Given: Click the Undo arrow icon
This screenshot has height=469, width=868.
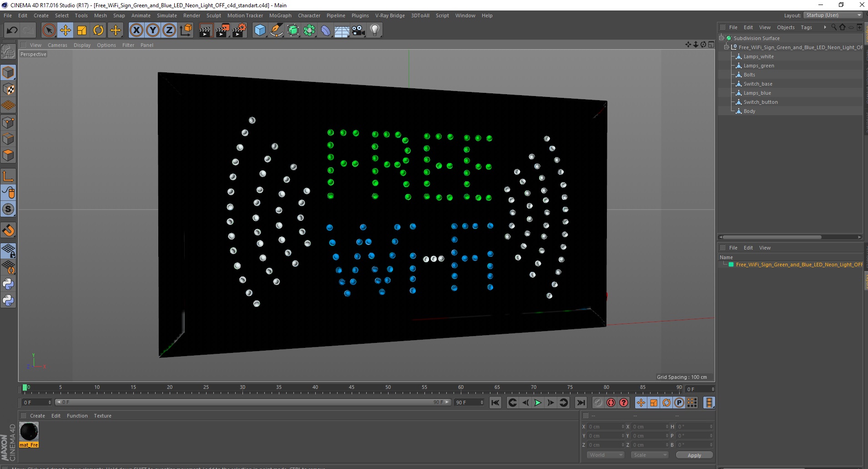Looking at the screenshot, I should click(12, 31).
